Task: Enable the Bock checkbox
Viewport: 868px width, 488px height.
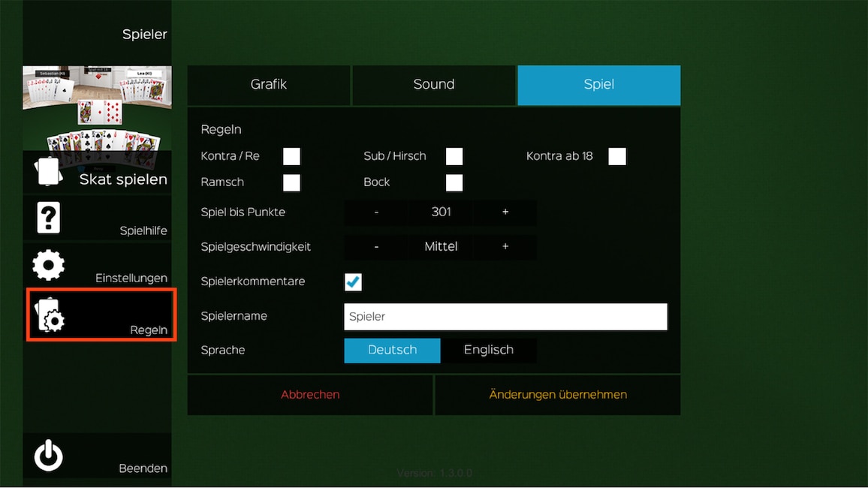Action: point(454,182)
